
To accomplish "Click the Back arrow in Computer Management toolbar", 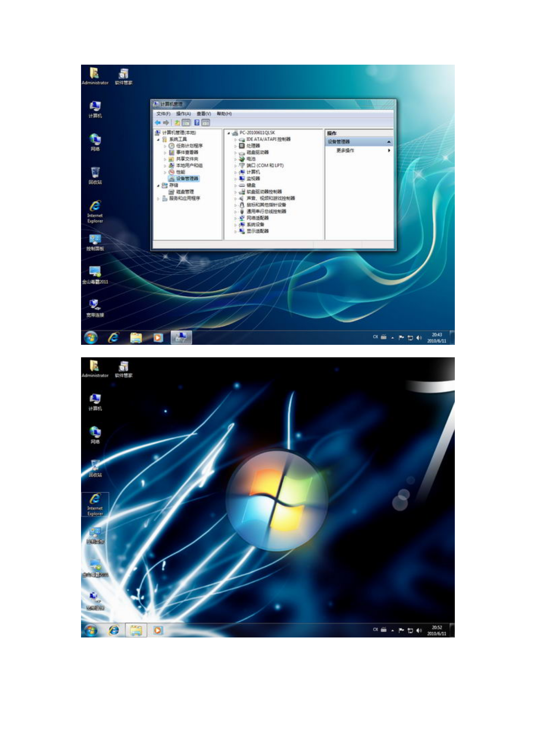I will (158, 123).
